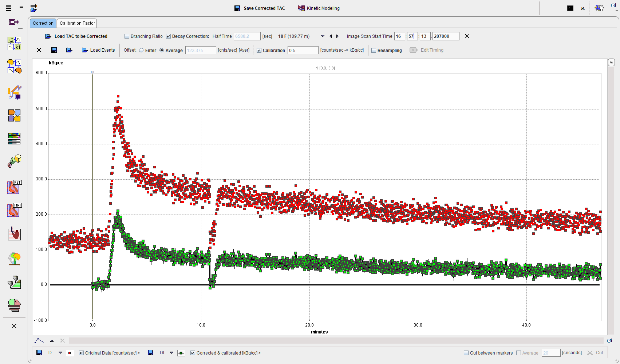Screen dimensions: 620x364
Task: Click the open-folder icon beside the save disk
Action: pos(69,50)
